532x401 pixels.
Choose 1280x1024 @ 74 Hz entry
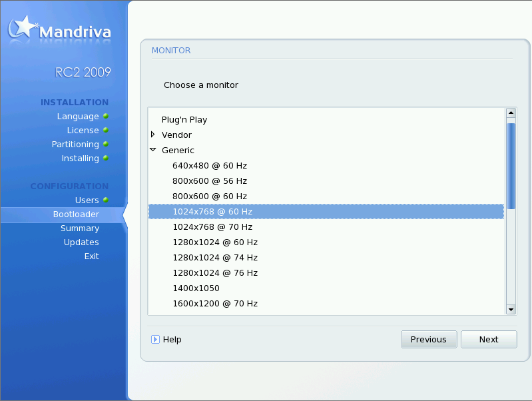(215, 258)
